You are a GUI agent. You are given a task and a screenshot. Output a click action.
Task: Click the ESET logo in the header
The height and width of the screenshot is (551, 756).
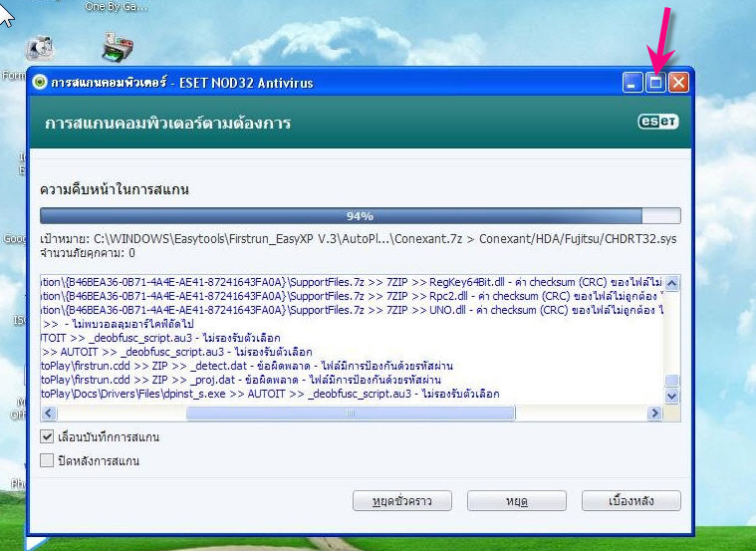tap(658, 122)
